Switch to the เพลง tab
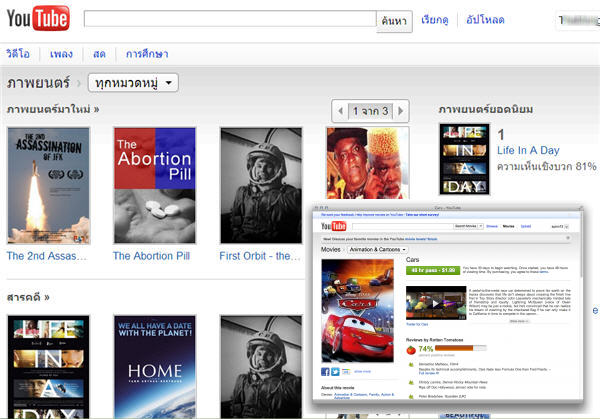 point(61,54)
